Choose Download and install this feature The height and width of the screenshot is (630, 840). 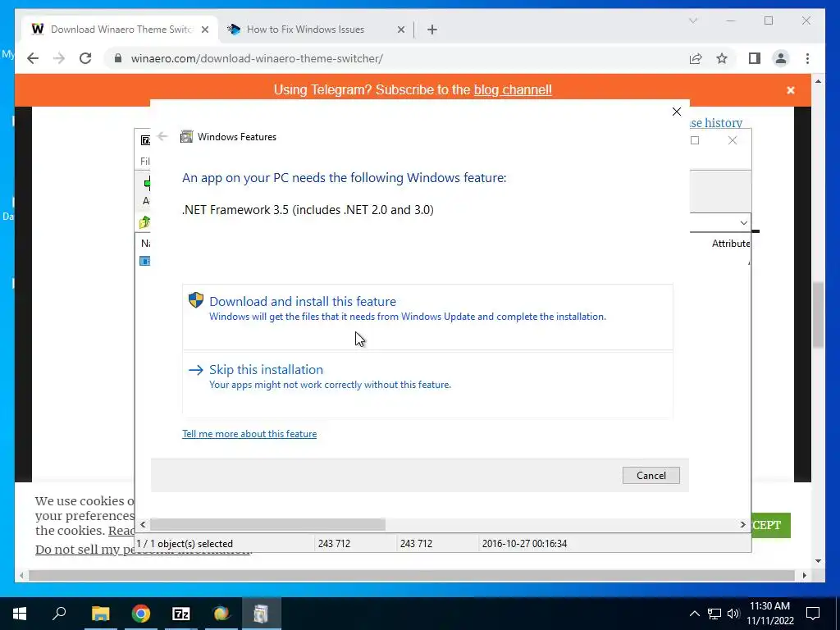click(x=427, y=317)
